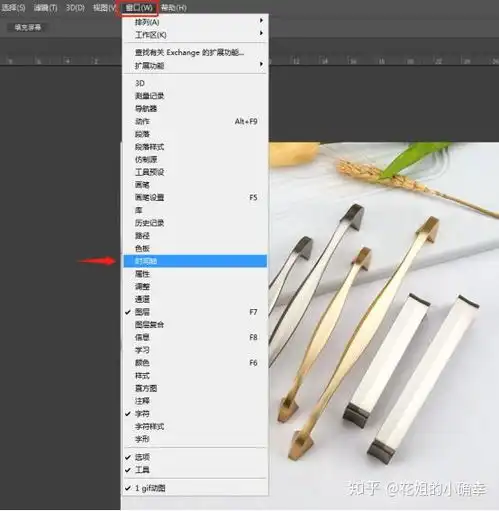The height and width of the screenshot is (511, 499).
Task: Open the 历史记录 panel
Action: click(195, 223)
